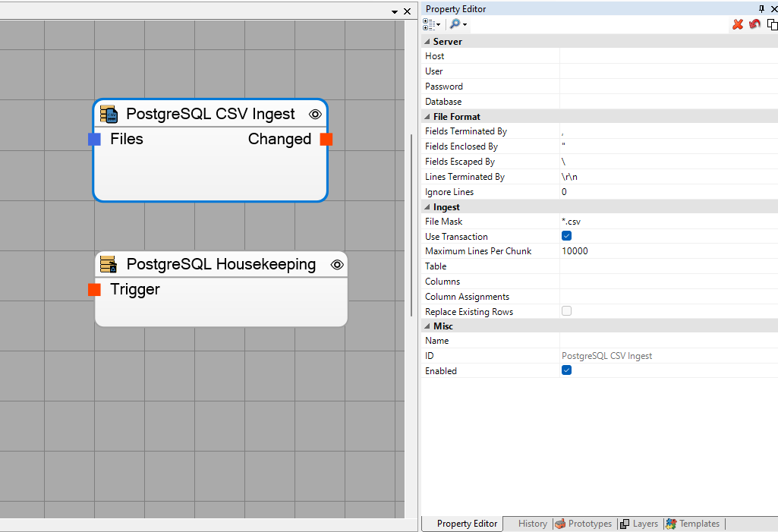Edit the Fields Terminated By value
The width and height of the screenshot is (778, 532).
click(669, 131)
